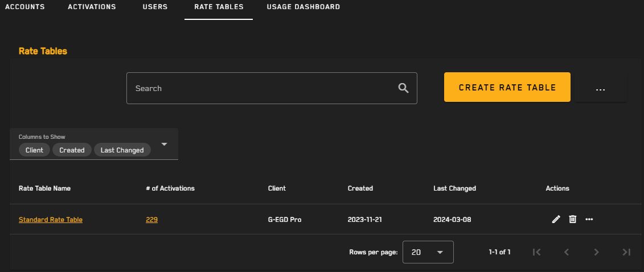Screen dimensions: 644x272
Task: Click the 2024-03-08 last changed date
Action: coord(452,220)
